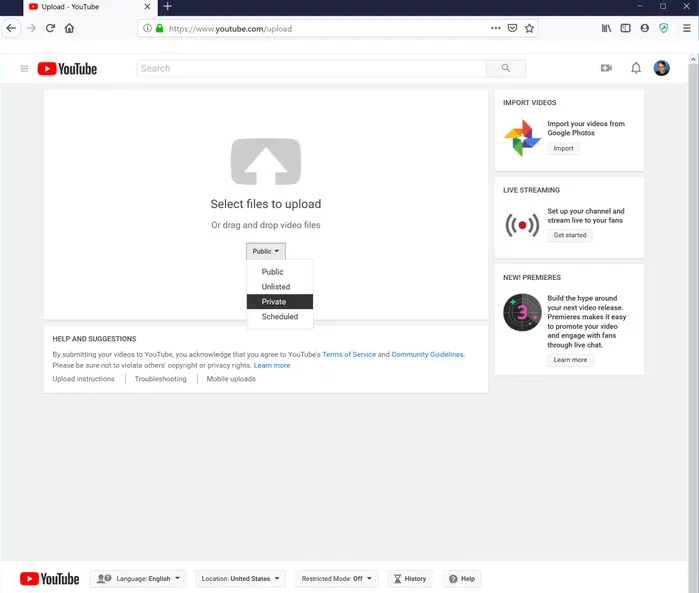Open the page actions three-dot menu
This screenshot has width=699, height=593.
click(x=495, y=28)
